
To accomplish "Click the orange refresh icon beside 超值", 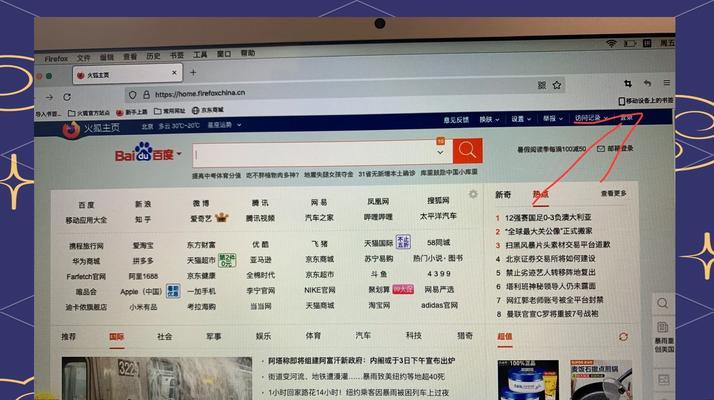I will click(x=623, y=336).
